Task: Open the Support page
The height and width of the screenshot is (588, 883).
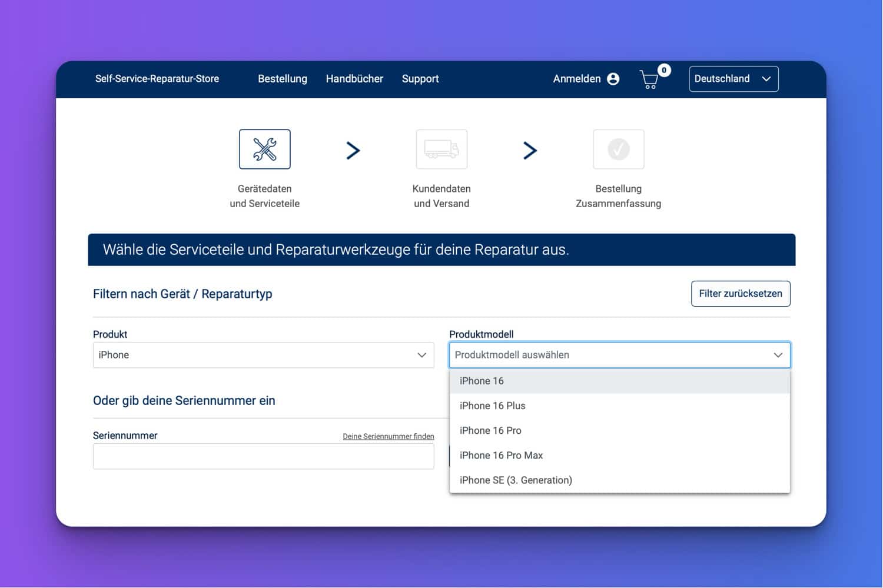Action: 420,79
